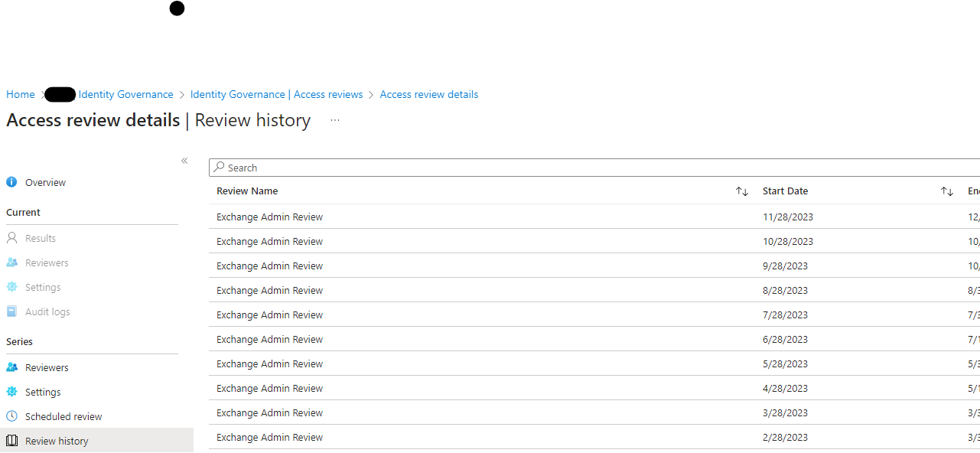Open Review history via its book icon
Screen dimensions: 980x453
12,441
